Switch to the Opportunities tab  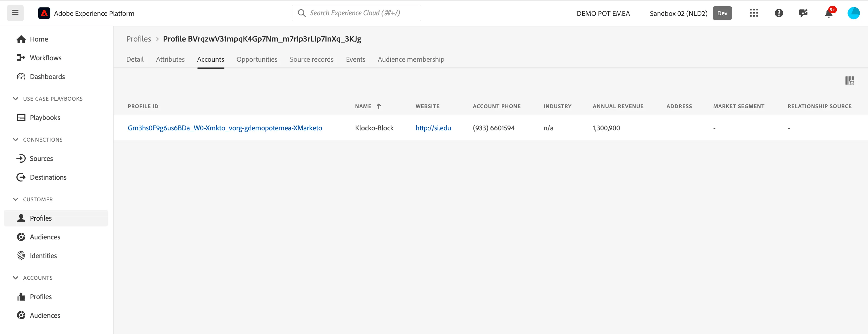pyautogui.click(x=257, y=59)
